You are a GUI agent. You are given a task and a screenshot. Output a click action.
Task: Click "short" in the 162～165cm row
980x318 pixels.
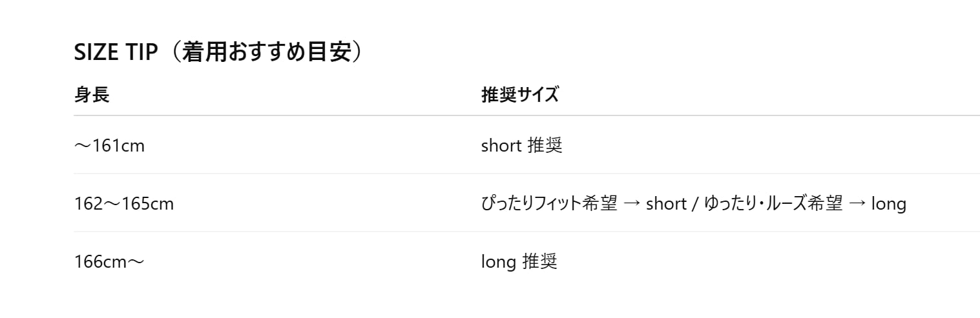click(x=666, y=204)
